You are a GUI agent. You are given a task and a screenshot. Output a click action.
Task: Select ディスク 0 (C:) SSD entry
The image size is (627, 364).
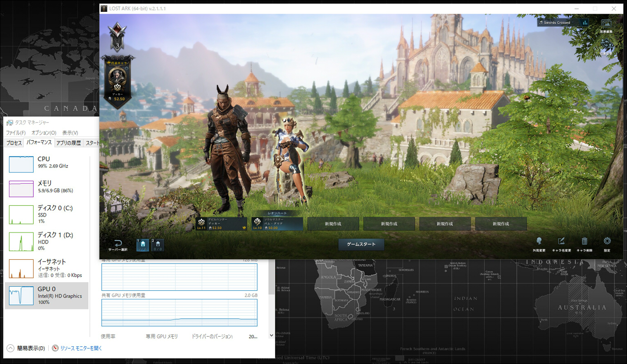(x=47, y=214)
